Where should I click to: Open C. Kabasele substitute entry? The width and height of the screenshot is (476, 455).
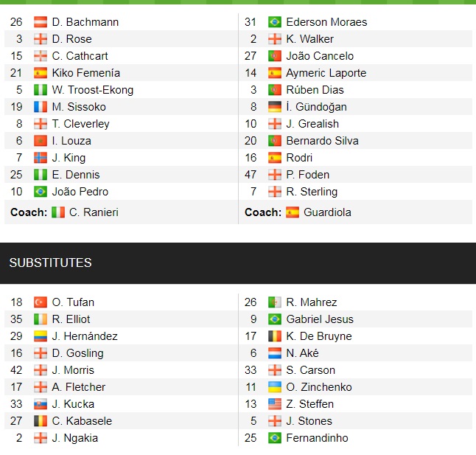click(x=82, y=421)
